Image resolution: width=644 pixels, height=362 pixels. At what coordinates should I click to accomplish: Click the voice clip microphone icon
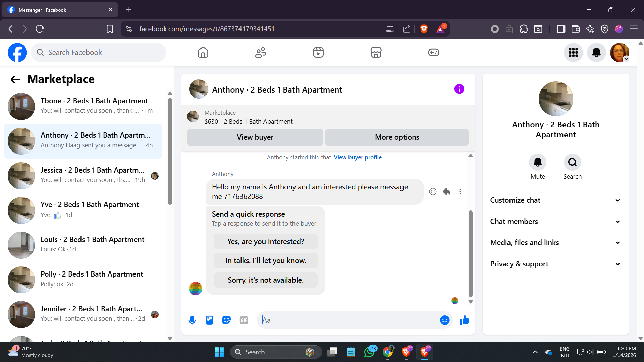point(192,320)
